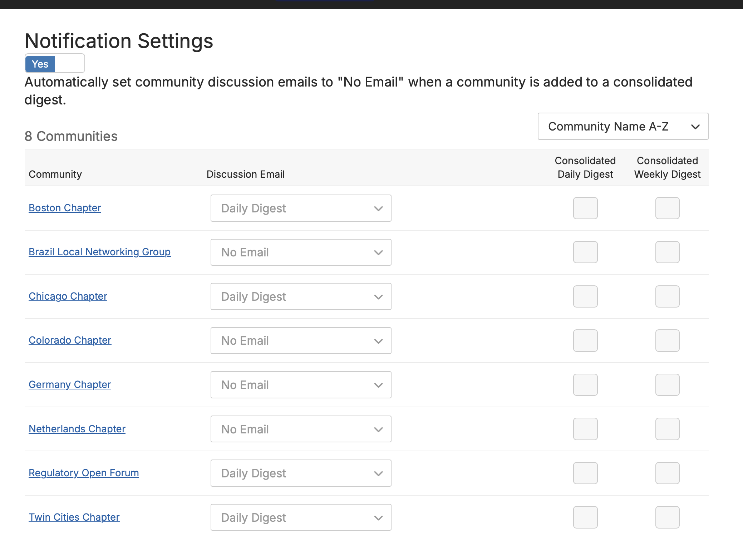Enable weekly digest for Chicago Chapter
This screenshot has height=560, width=743.
pos(667,296)
